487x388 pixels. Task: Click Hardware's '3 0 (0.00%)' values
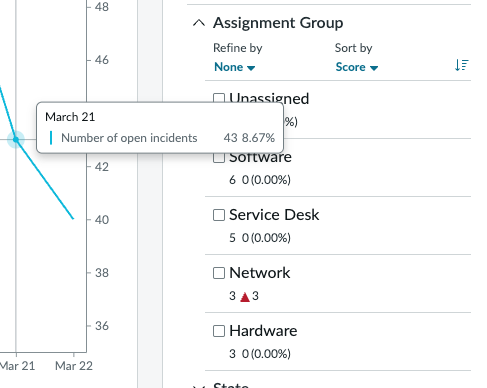click(x=260, y=354)
